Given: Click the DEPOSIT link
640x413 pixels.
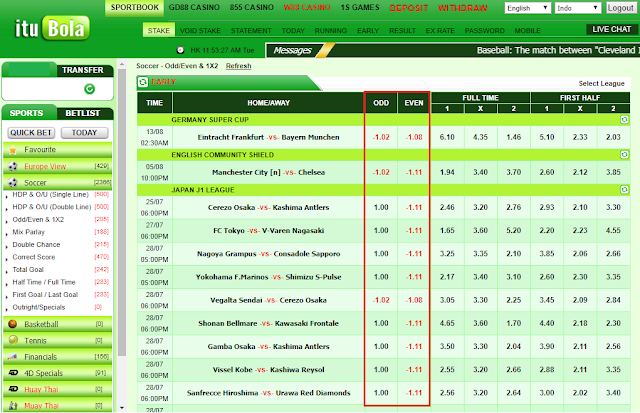Looking at the screenshot, I should (x=409, y=8).
